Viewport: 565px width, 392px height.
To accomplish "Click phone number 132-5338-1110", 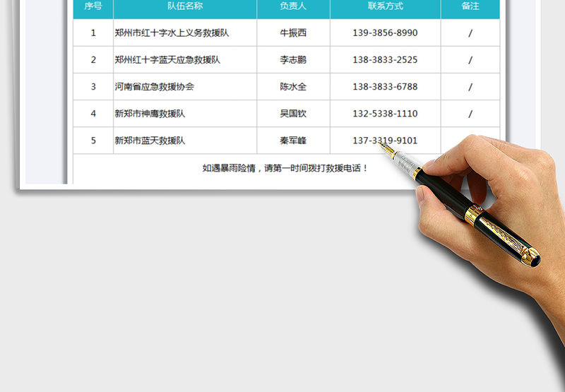I will 385,114.
